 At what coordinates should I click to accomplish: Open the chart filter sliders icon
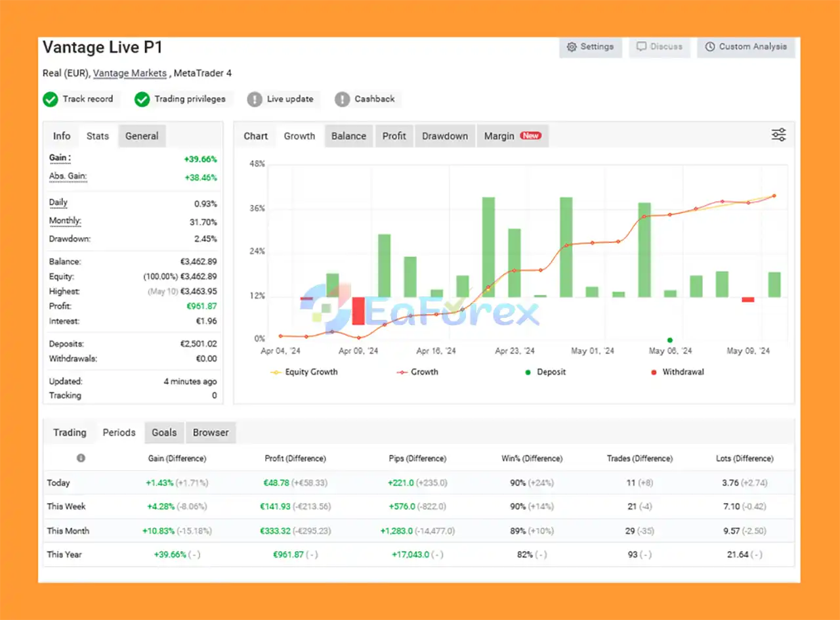pos(778,134)
